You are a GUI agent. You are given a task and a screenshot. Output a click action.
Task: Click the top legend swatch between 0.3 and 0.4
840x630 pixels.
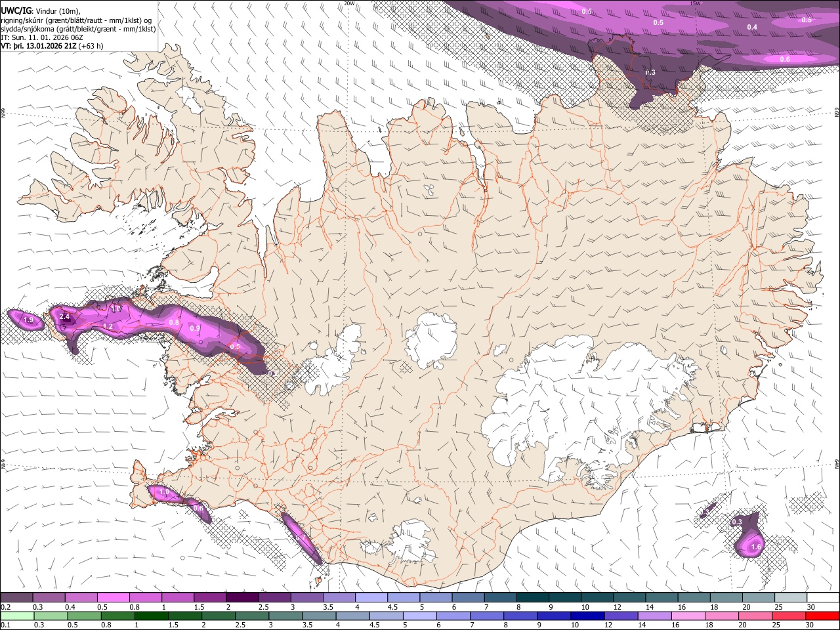click(x=49, y=598)
